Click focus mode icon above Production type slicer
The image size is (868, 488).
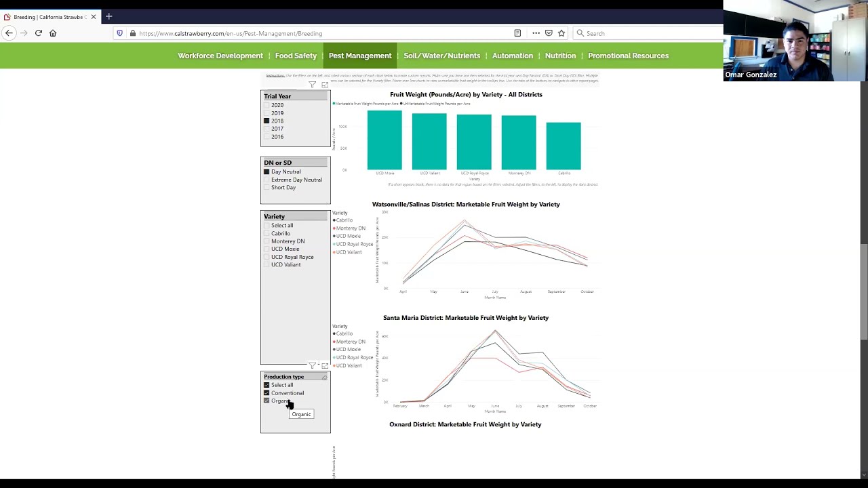click(325, 365)
